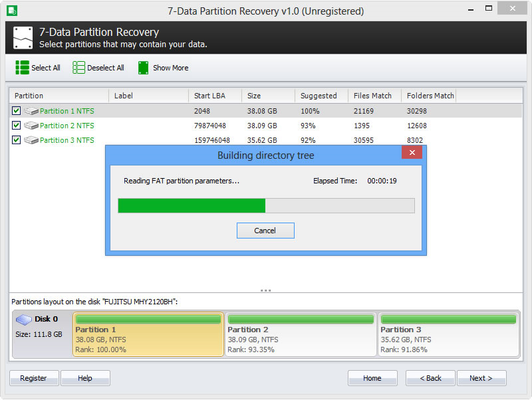Click the Show More green icon

pos(143,68)
